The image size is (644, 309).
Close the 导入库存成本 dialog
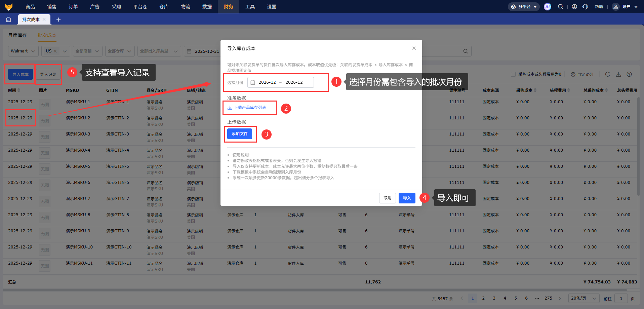(414, 48)
